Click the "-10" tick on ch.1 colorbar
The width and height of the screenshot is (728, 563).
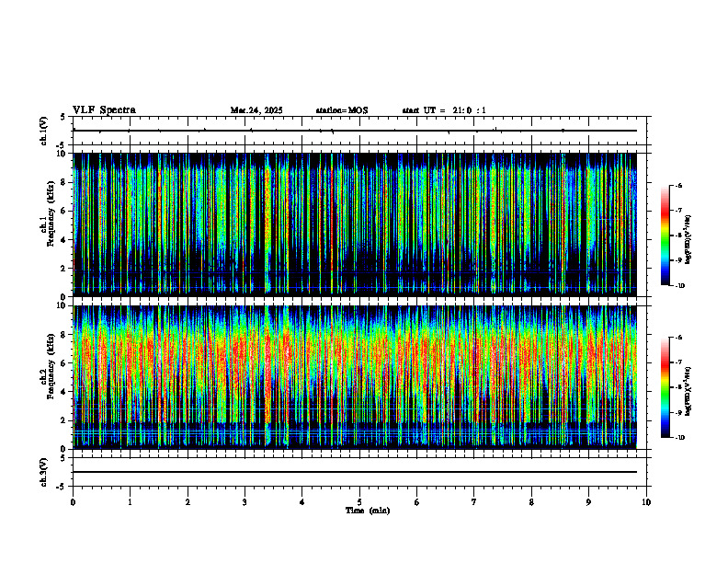coord(679,286)
